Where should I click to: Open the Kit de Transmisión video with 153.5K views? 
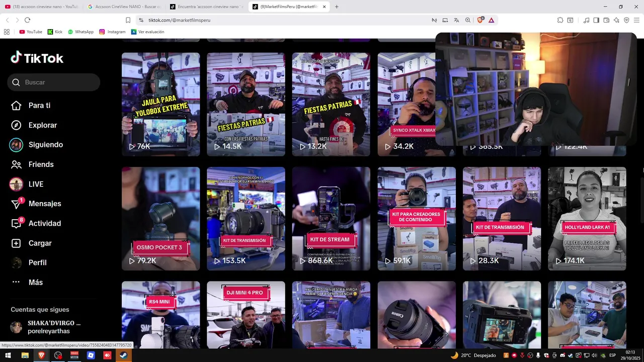point(246,219)
